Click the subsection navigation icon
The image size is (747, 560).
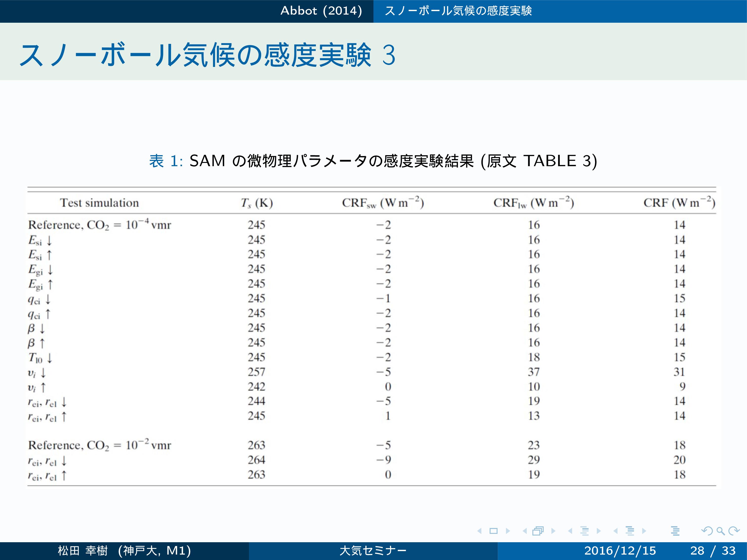(x=584, y=531)
